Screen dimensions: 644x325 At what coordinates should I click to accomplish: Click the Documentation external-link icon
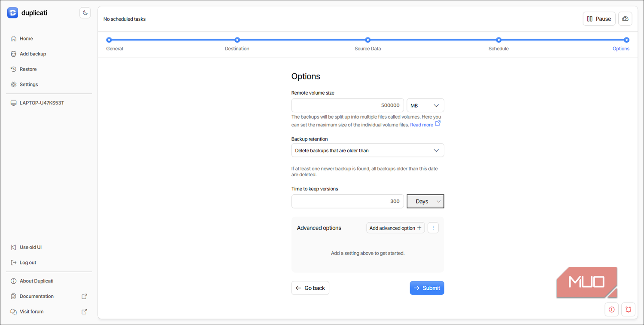click(85, 296)
